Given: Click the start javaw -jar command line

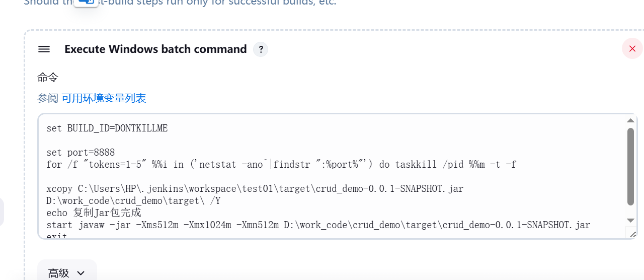Looking at the screenshot, I should pos(318,225).
